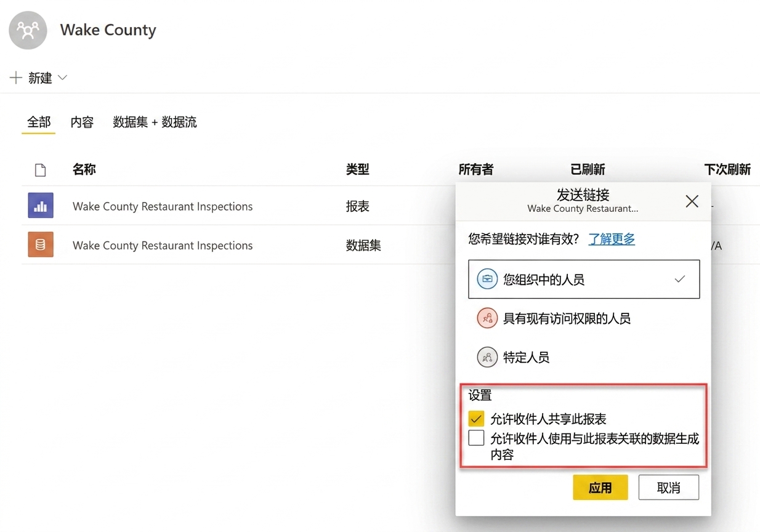This screenshot has width=760, height=532.
Task: Click the 已刷新 column header
Action: 588,169
